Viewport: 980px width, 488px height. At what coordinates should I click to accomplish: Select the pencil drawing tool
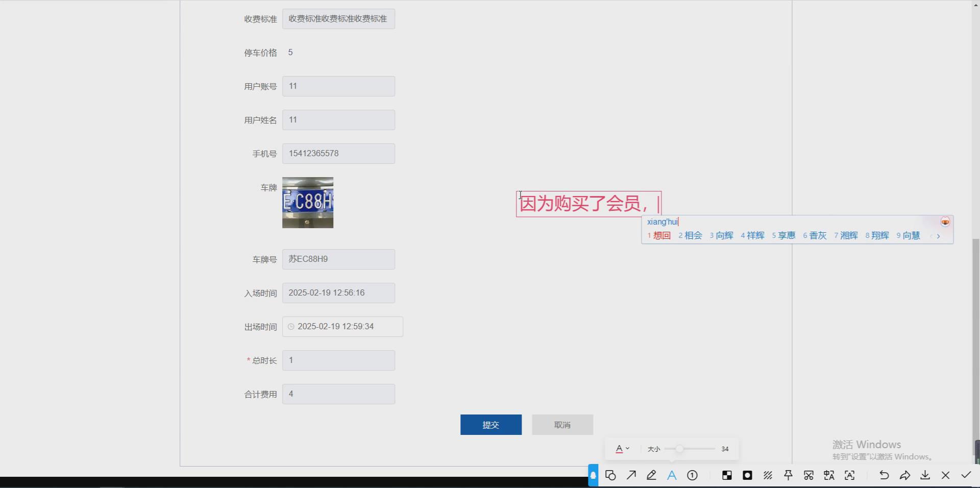point(651,475)
